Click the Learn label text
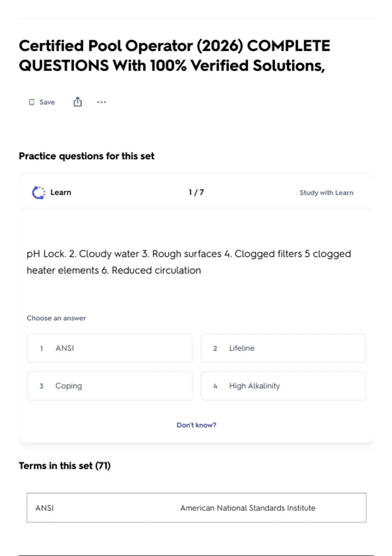Viewport: 392px width, 556px height. point(61,192)
